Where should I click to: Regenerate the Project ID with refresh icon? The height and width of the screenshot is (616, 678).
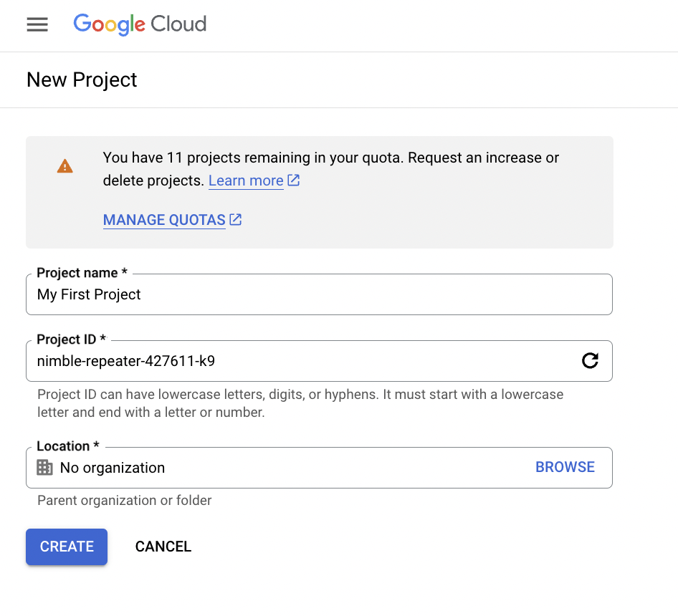click(590, 361)
